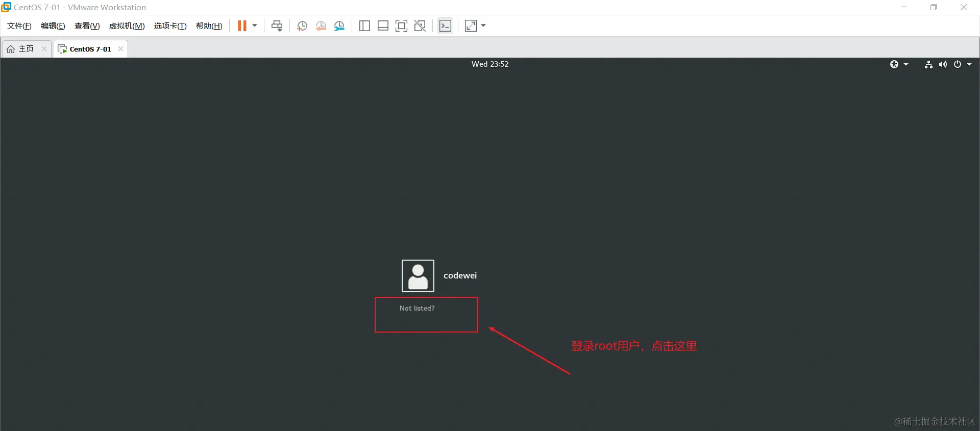Open the 文件(F) menu
Viewport: 980px width, 431px height.
tap(19, 26)
